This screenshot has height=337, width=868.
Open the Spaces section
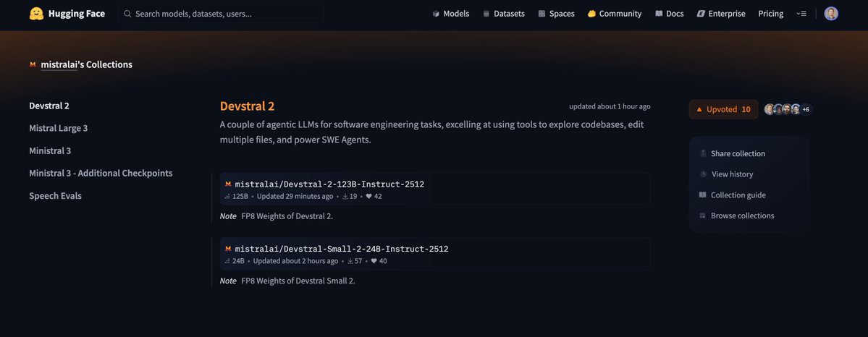pos(556,14)
